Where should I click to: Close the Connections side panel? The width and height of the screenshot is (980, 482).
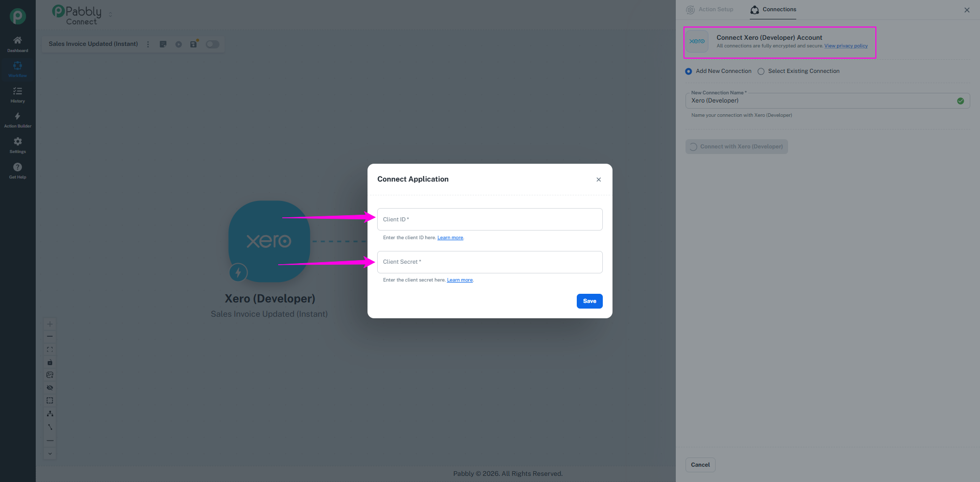(x=967, y=10)
